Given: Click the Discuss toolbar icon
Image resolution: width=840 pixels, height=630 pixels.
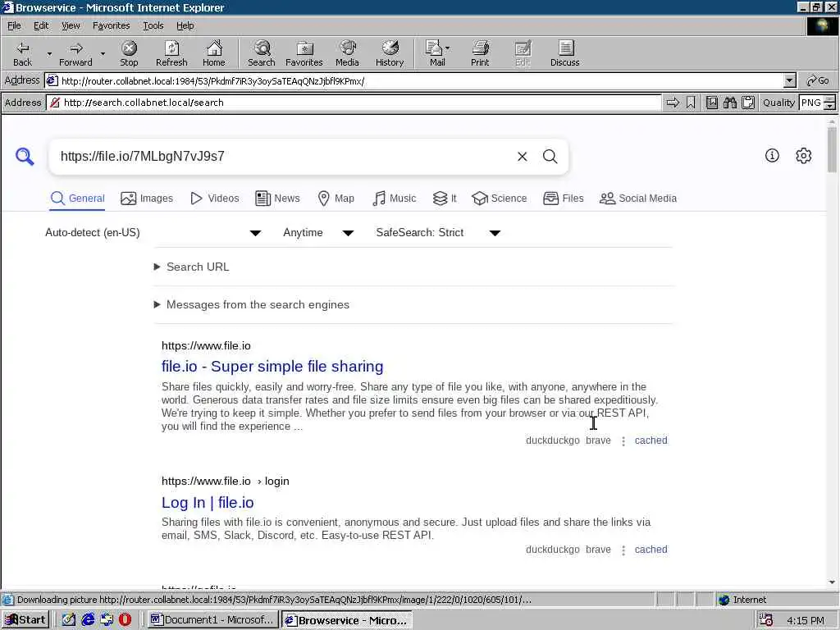Looking at the screenshot, I should pyautogui.click(x=564, y=53).
